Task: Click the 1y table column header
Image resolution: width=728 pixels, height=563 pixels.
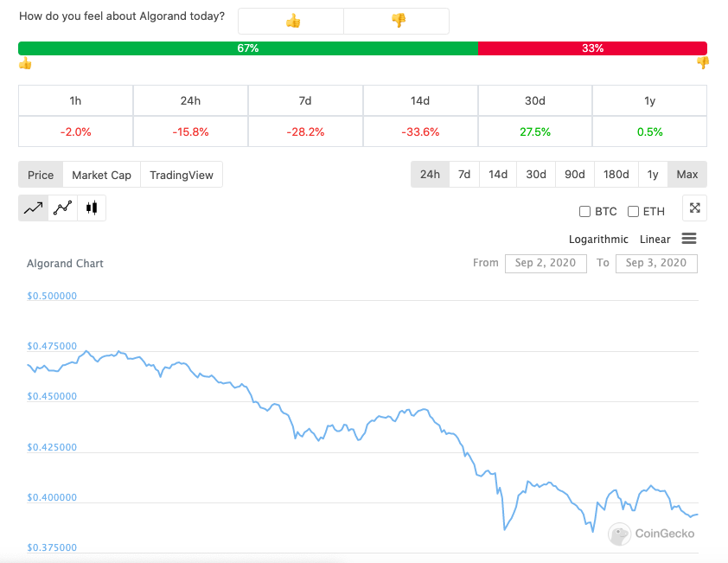Action: (649, 101)
